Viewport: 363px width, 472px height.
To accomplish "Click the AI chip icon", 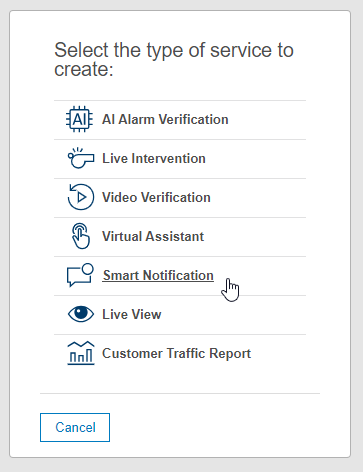I will 80,119.
